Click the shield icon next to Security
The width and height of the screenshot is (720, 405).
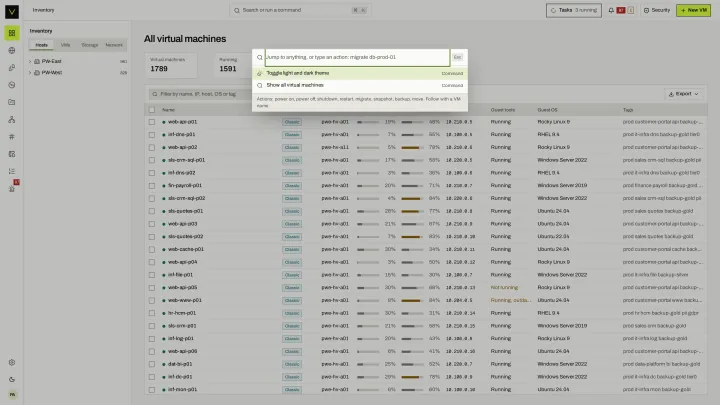coord(647,10)
